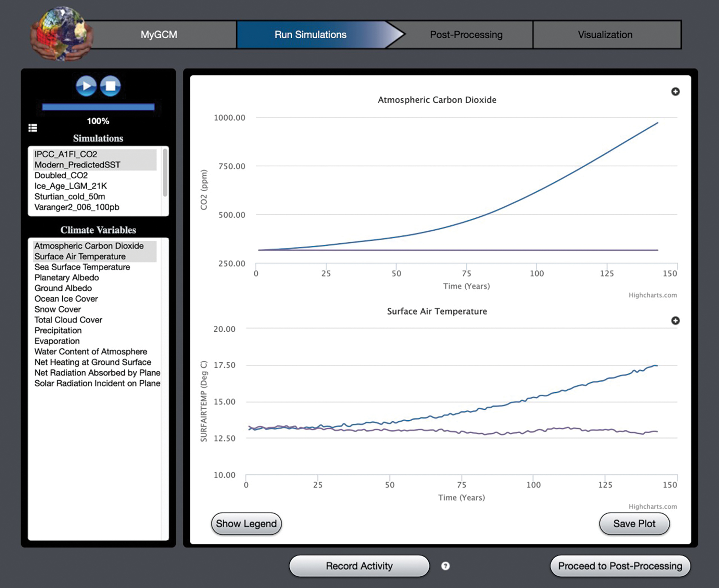Open the simulations list grid icon
Viewport: 719px width, 588px height.
click(x=33, y=128)
